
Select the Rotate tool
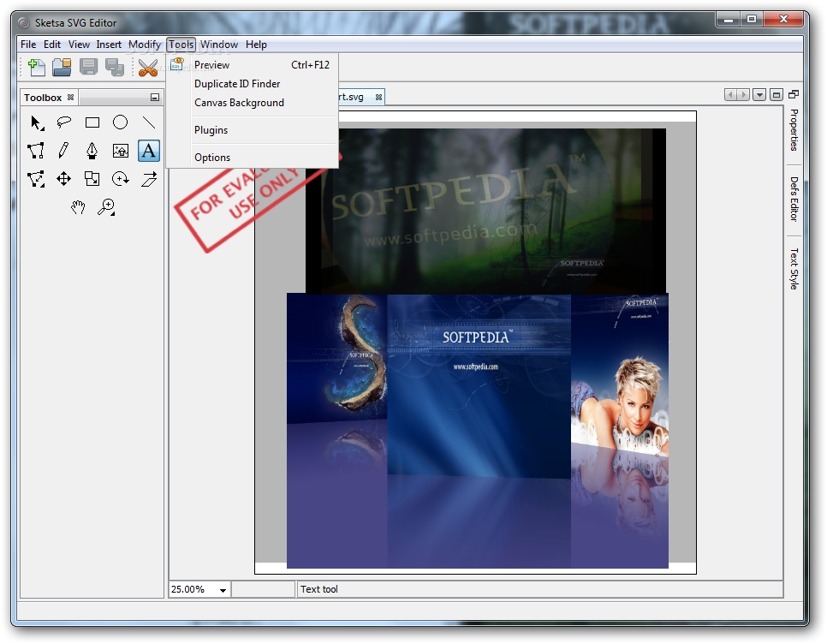(x=120, y=179)
